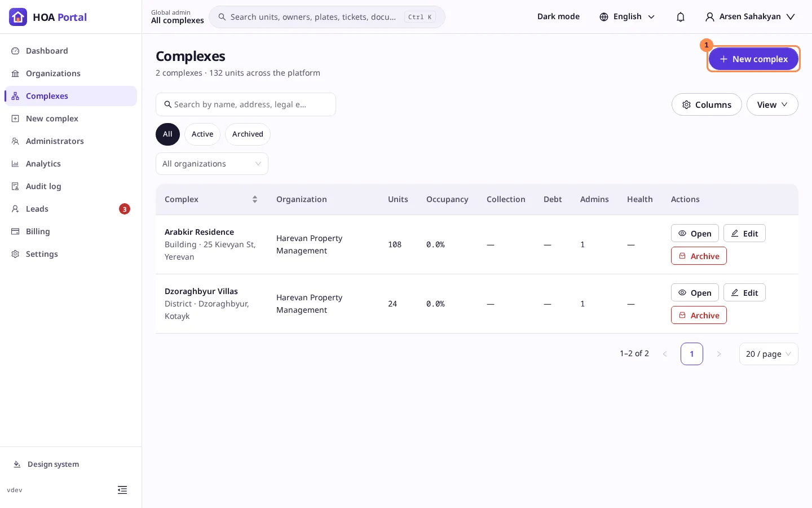The image size is (812, 508).
Task: Click the Administrators people icon in sidebar
Action: coord(15,141)
